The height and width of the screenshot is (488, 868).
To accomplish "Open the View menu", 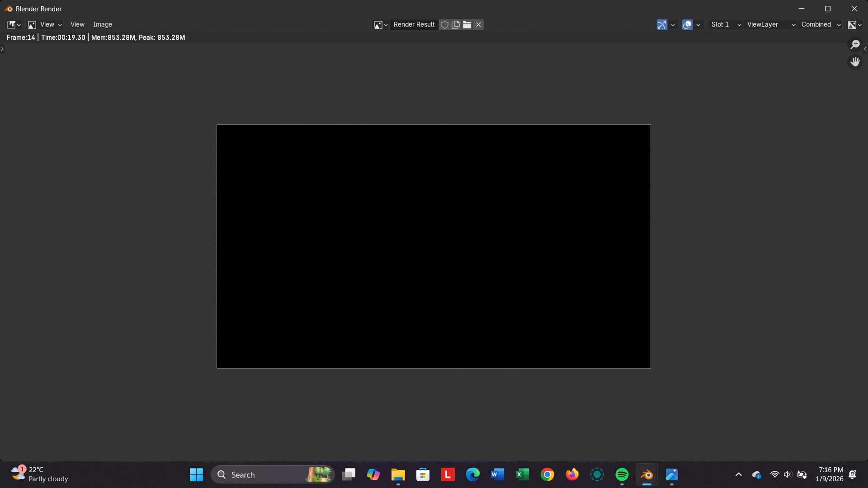I will pos(77,24).
